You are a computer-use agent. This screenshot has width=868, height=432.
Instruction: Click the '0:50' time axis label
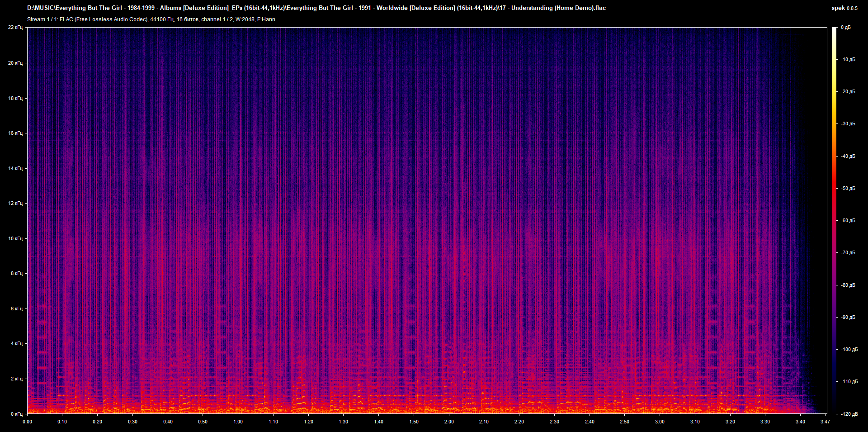203,422
